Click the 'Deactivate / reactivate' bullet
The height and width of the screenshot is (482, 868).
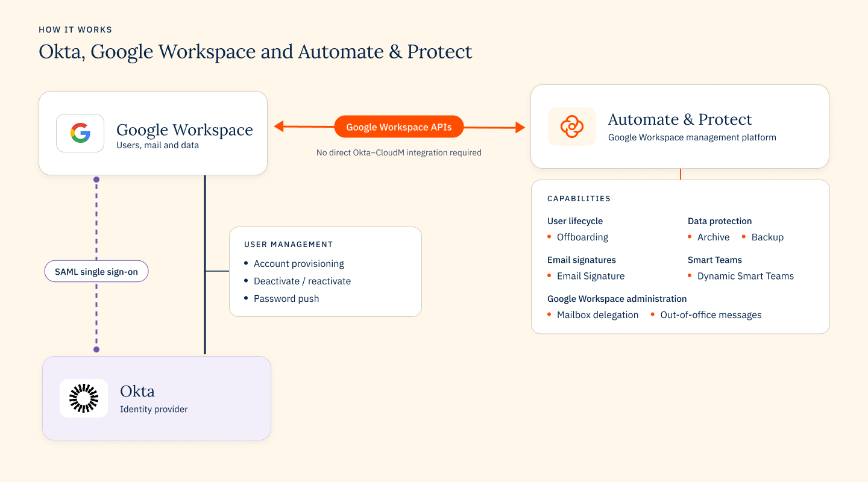coord(302,281)
